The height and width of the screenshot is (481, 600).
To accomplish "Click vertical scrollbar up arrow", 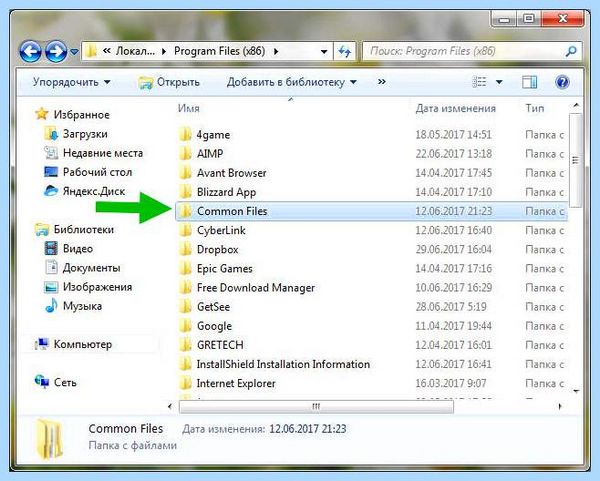I will 576,105.
